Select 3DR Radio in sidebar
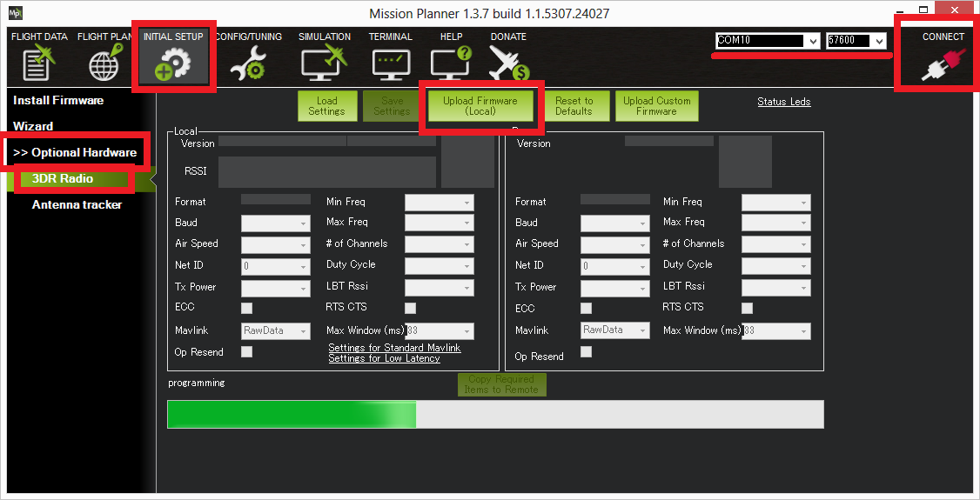This screenshot has width=980, height=500. pyautogui.click(x=63, y=178)
